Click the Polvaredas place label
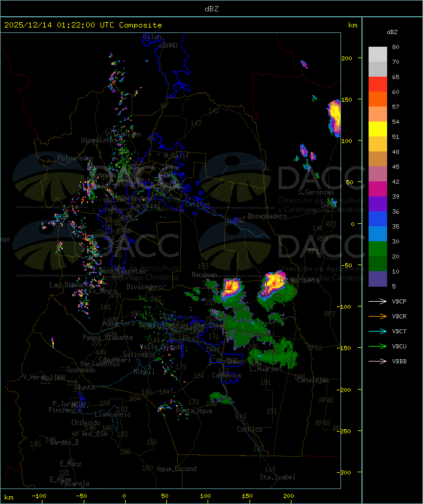This screenshot has width=423, height=504. [75, 158]
